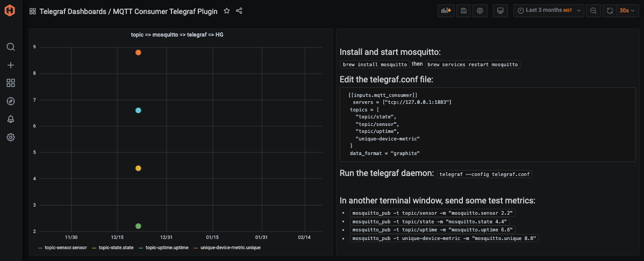Click the dashboard grid icon beside title
644x261 pixels.
[x=32, y=11]
